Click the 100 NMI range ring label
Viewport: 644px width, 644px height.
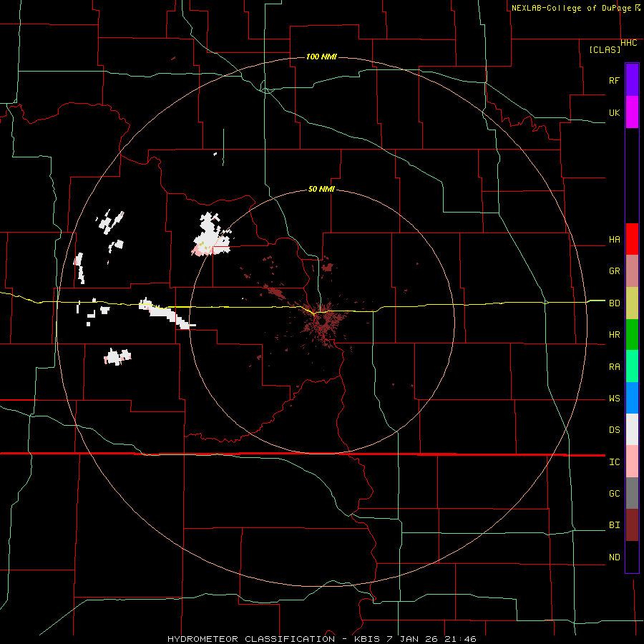[x=321, y=57]
